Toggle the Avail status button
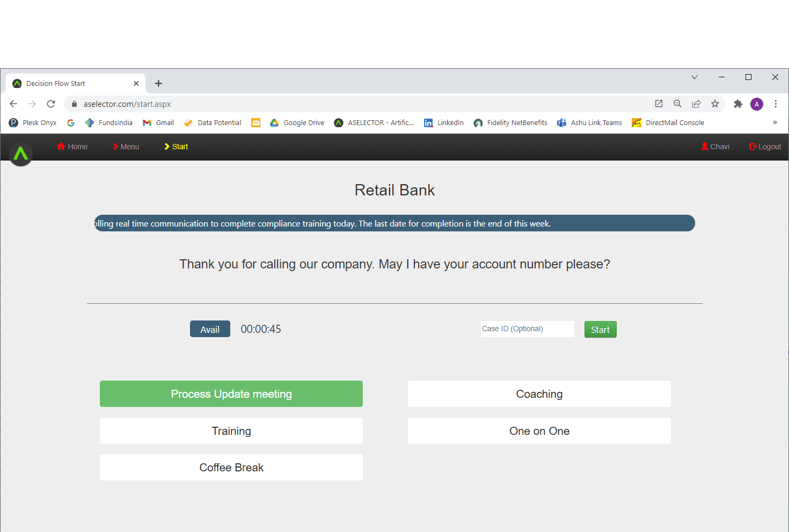 tap(210, 329)
